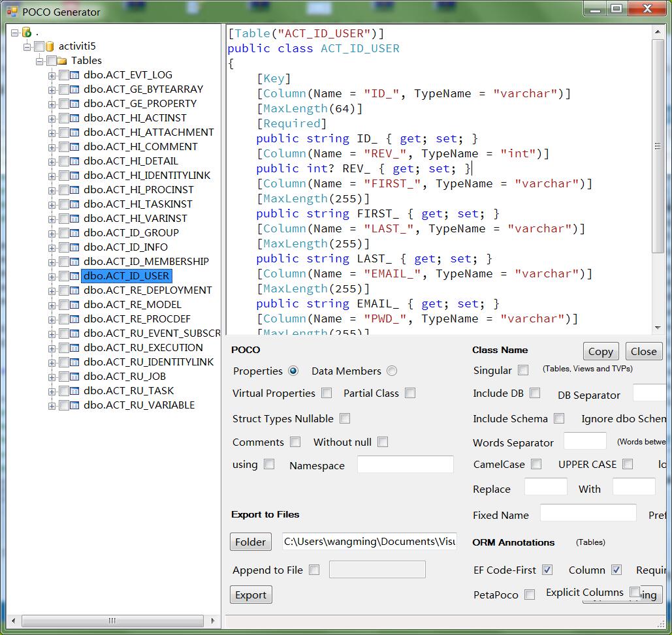Screen dimensions: 672x635
Task: Expand the dbo.ACT_RU_IDENTITYLINK table node
Action: [x=52, y=363]
